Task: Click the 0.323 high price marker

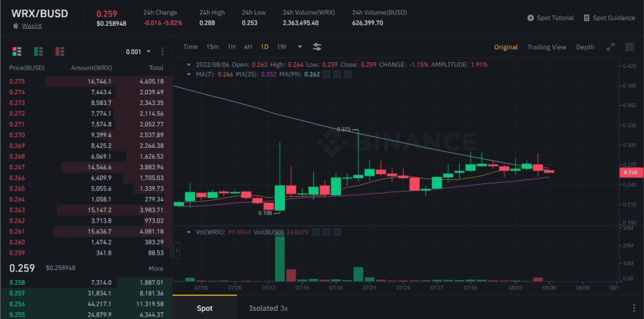Action: pos(343,129)
